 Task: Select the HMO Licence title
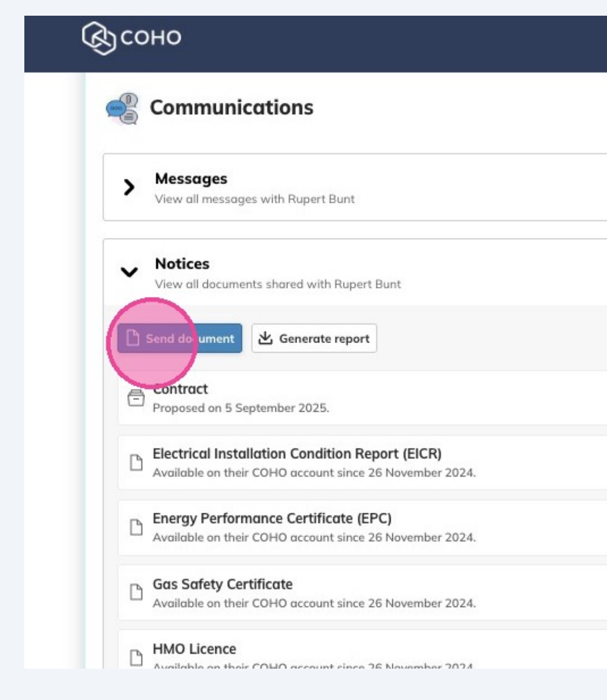[x=194, y=649]
